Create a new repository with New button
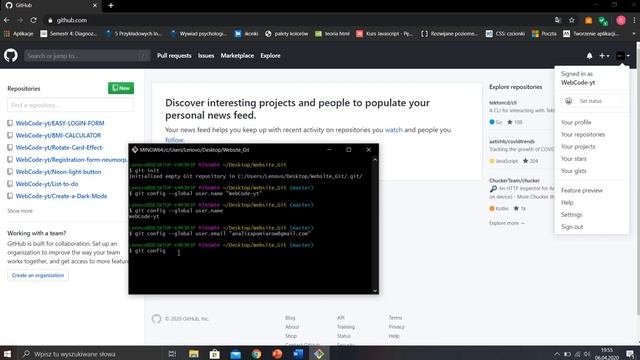 pos(121,88)
